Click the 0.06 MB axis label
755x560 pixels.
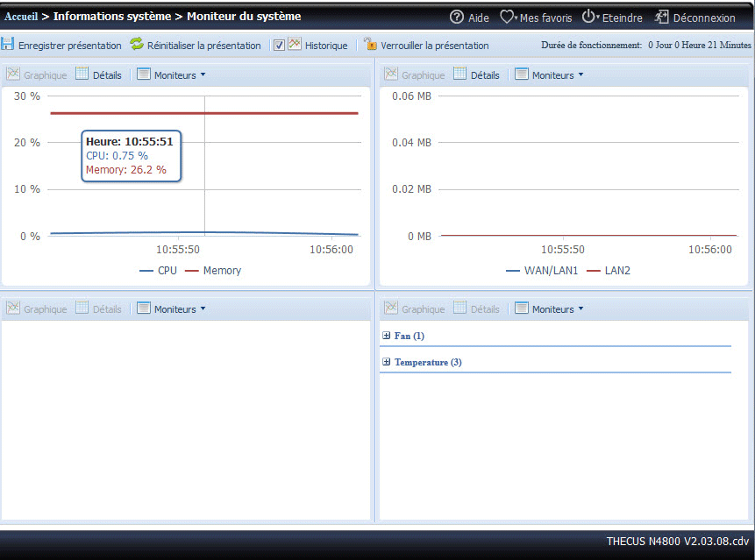(x=411, y=96)
